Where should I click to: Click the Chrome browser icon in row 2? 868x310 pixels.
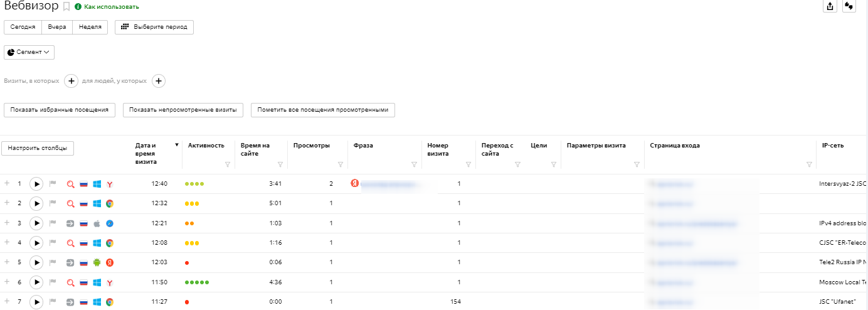(109, 204)
